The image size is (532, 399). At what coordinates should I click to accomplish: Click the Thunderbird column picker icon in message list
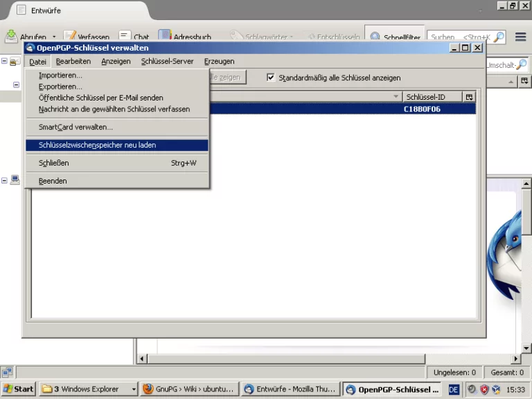coord(524,81)
